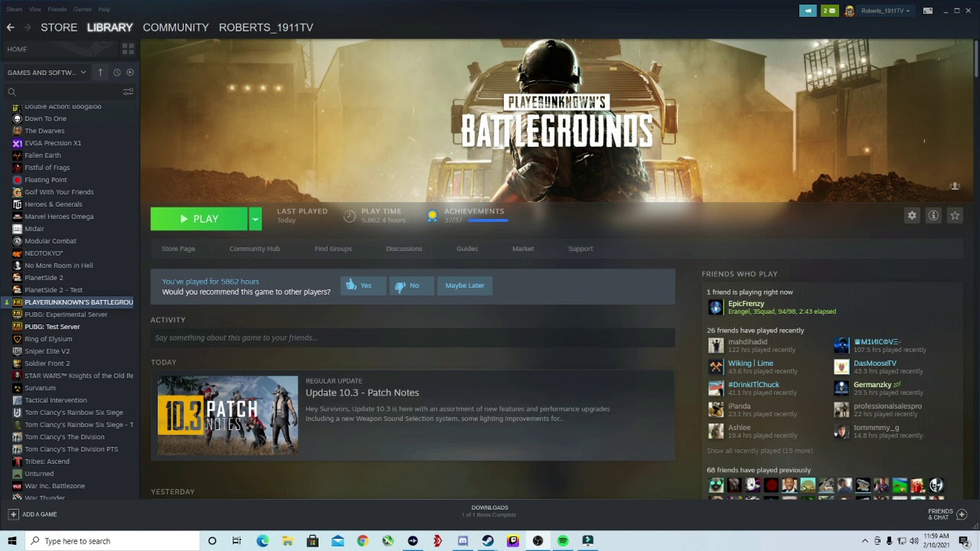980x551 pixels.
Task: Click Add a Game plus icon
Action: (x=13, y=514)
